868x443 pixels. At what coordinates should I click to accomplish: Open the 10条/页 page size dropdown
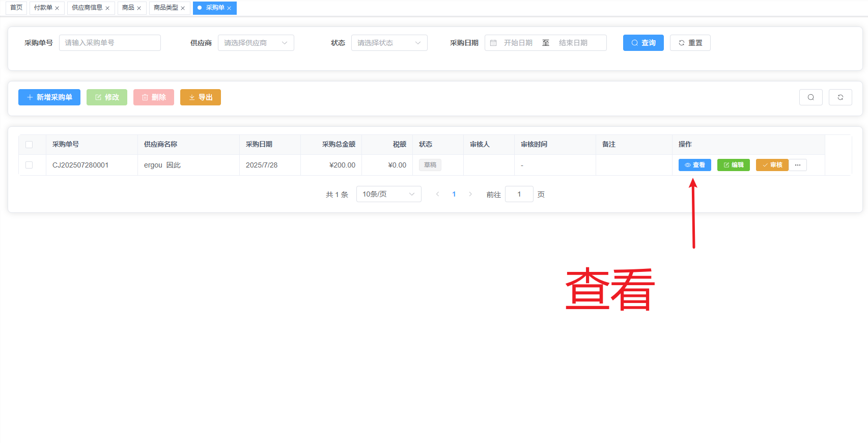(389, 194)
